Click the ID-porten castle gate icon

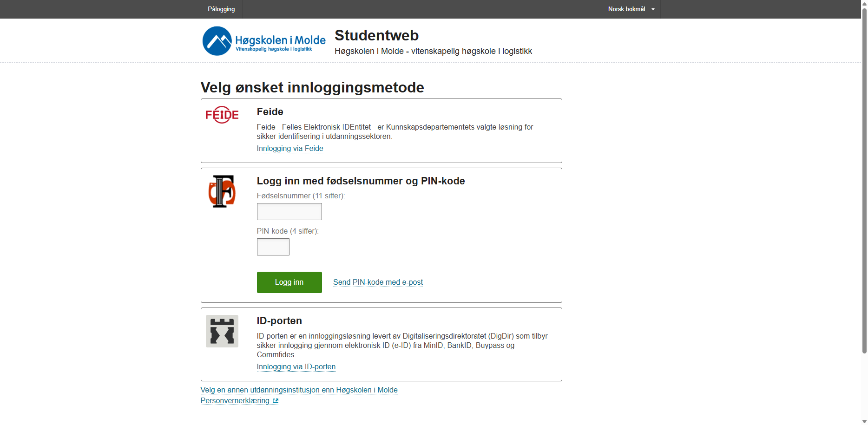click(x=222, y=331)
